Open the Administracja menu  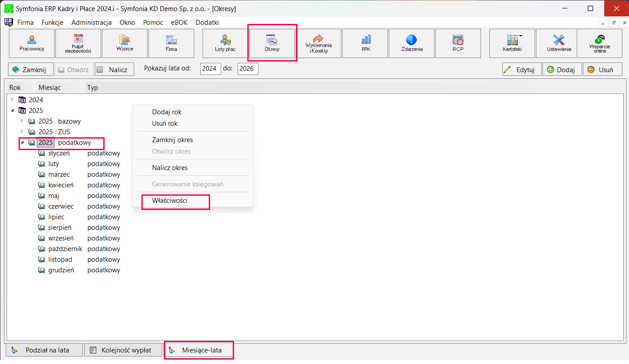tap(91, 23)
